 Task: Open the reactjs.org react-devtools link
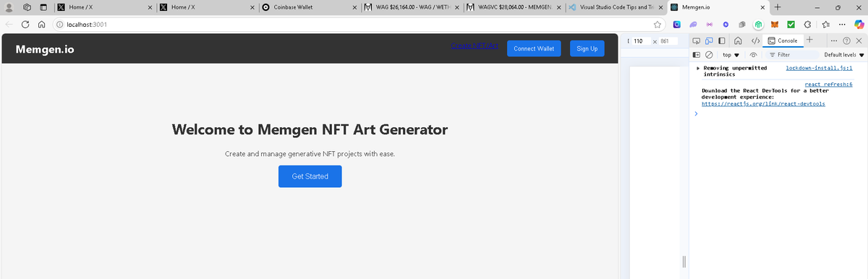click(763, 103)
